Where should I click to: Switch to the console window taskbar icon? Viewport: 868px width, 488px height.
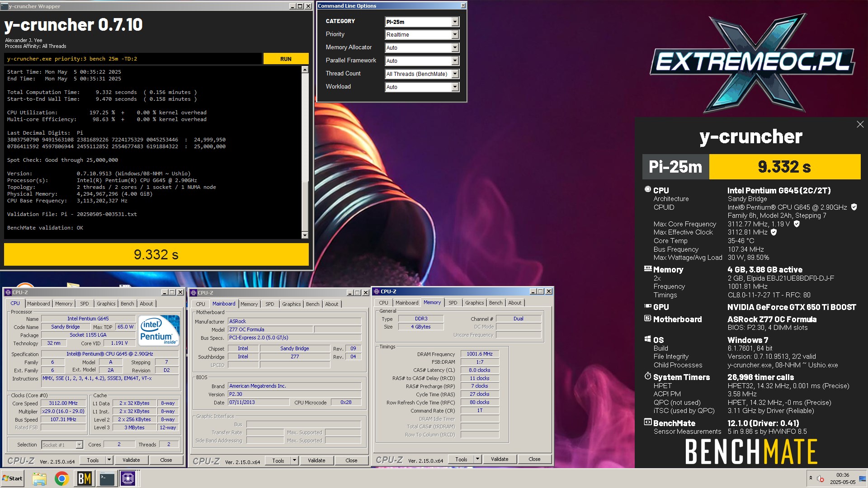(x=107, y=479)
